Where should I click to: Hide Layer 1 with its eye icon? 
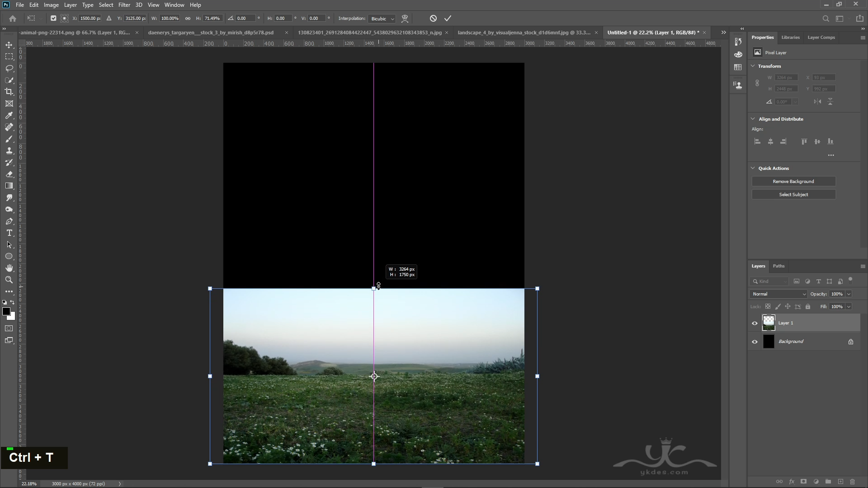pyautogui.click(x=755, y=323)
